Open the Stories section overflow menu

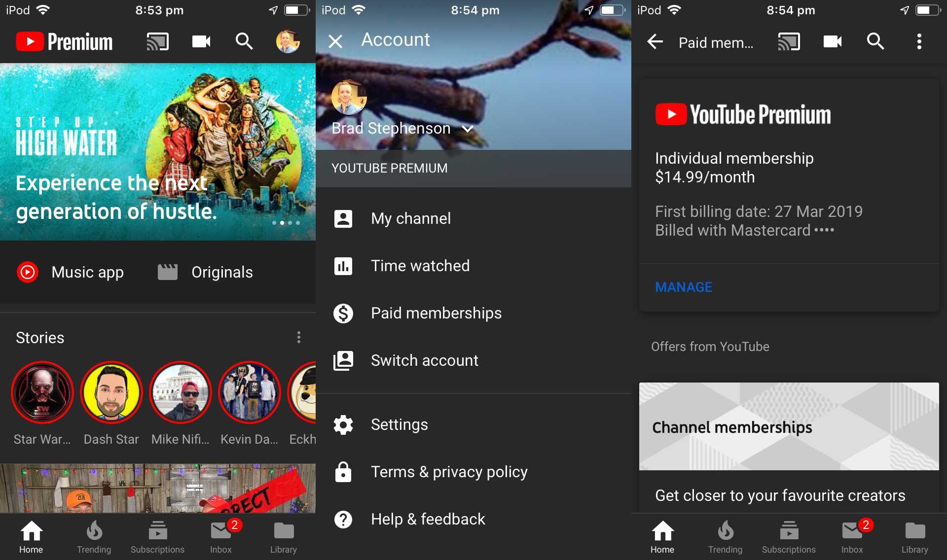coord(298,337)
